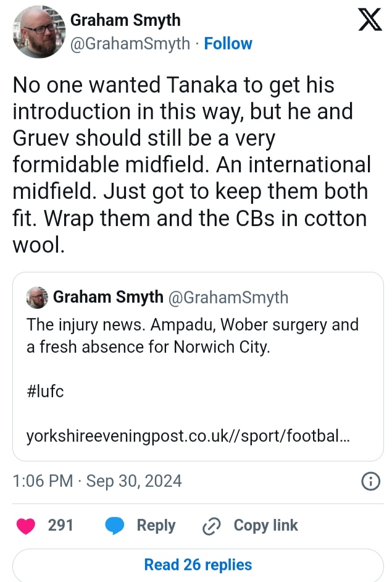The image size is (392, 582).
Task: Click the @GrahamSmyth handle in quoted tweet
Action: pos(228,298)
